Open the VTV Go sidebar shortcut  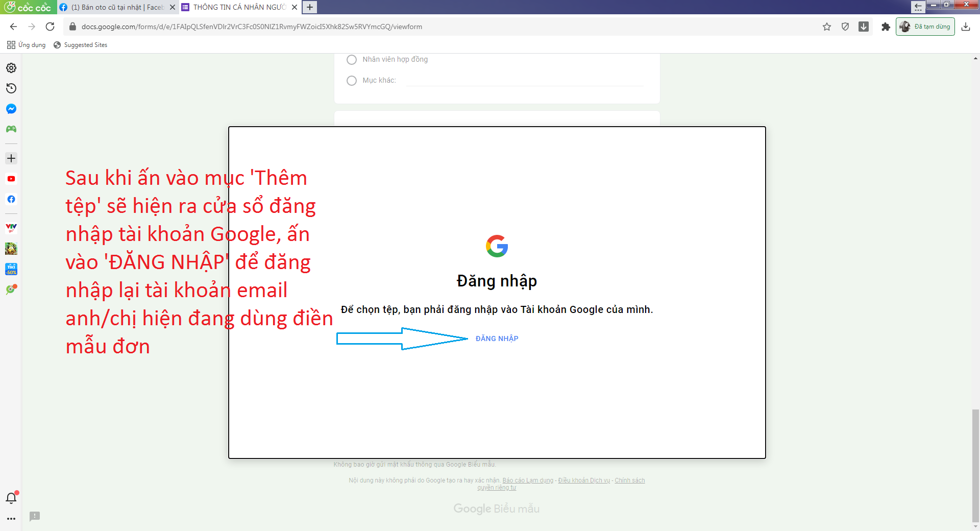click(x=11, y=228)
